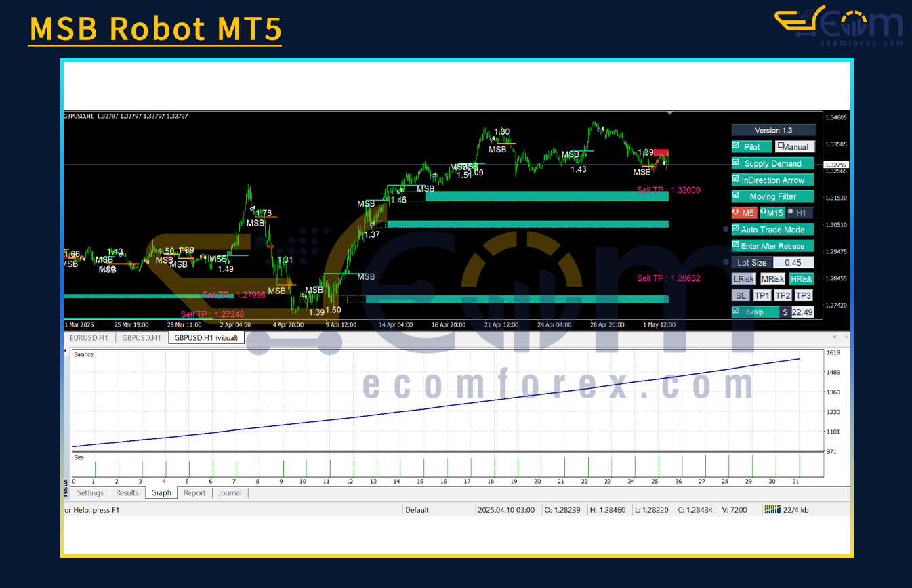This screenshot has width=912, height=588.
Task: Select the M15 timeframe button
Action: point(772,213)
